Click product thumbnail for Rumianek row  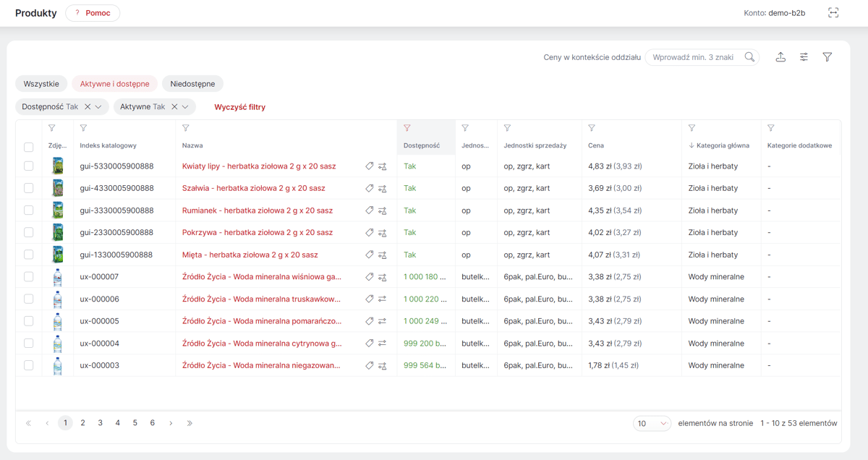[x=57, y=210]
